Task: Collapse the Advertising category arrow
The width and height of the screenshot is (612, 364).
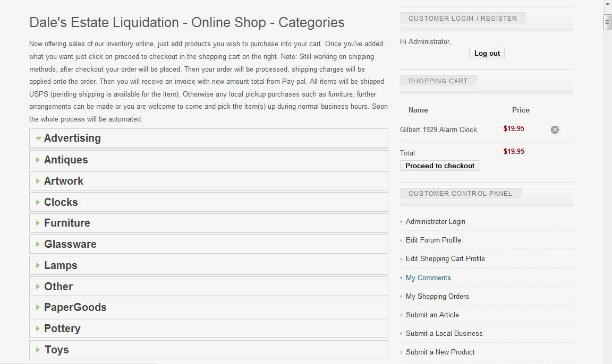Action: tap(38, 138)
